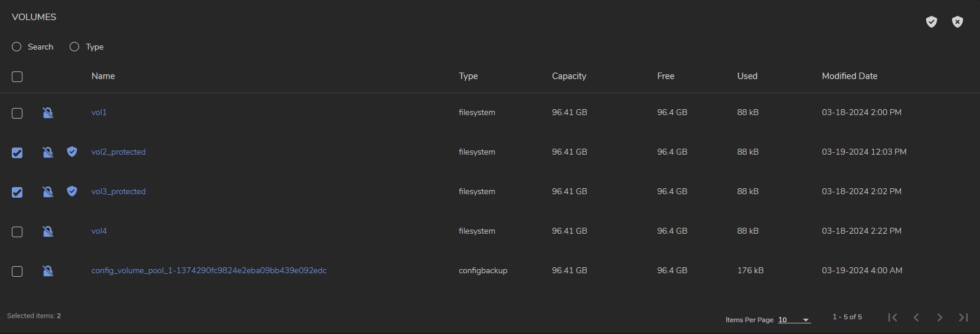This screenshot has width=980, height=334.
Task: Click the lock-off icon beside vol1
Action: [x=48, y=113]
